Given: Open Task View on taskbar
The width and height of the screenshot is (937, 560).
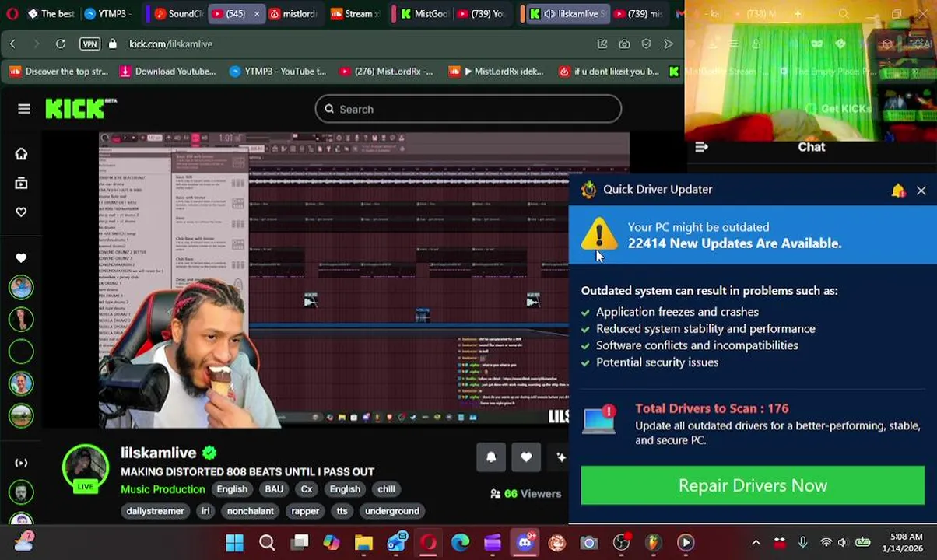Looking at the screenshot, I should click(x=300, y=542).
